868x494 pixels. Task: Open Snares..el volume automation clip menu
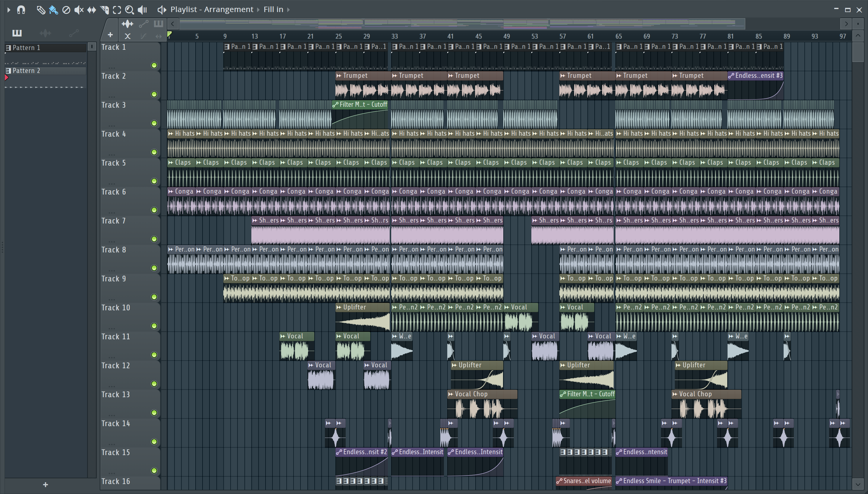pos(559,481)
